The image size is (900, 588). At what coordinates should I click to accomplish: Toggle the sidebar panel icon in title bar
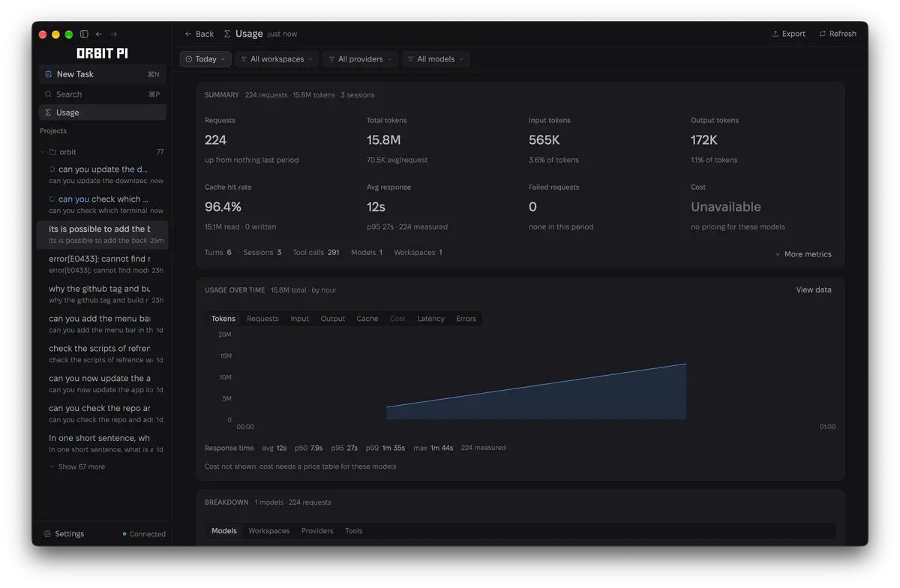tap(84, 34)
